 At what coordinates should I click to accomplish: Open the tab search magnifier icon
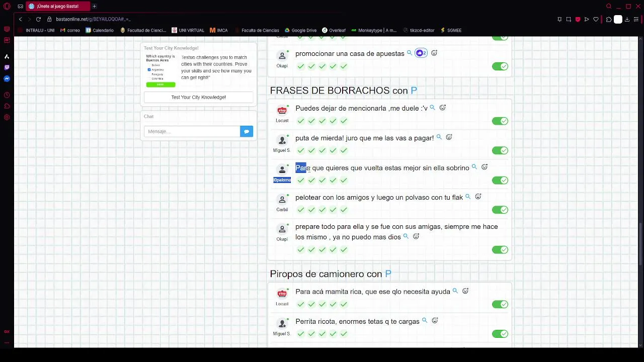pyautogui.click(x=609, y=6)
